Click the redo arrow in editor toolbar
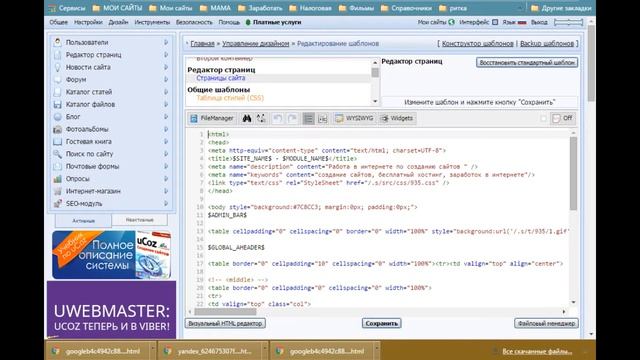Image resolution: width=640 pixels, height=360 pixels. click(292, 118)
